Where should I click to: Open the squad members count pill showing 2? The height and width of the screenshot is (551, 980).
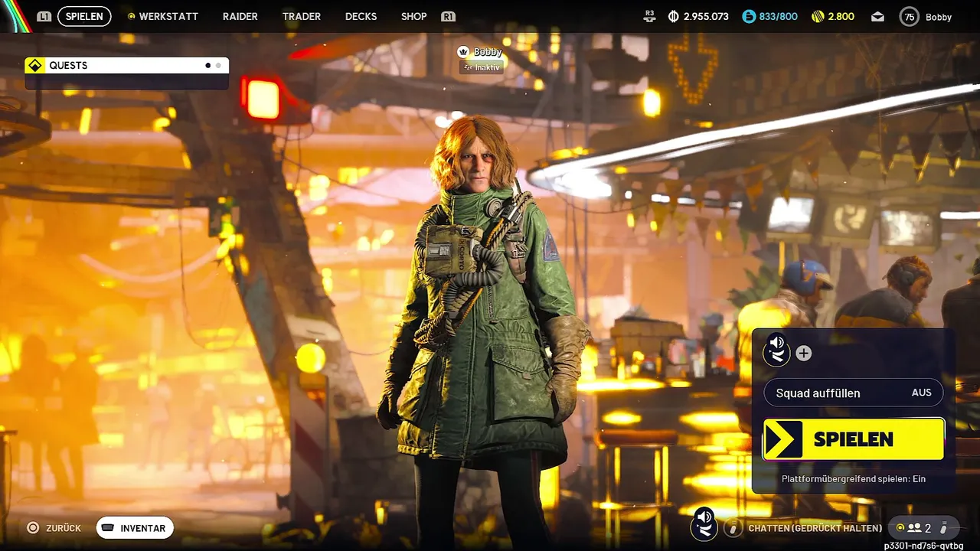pos(923,527)
